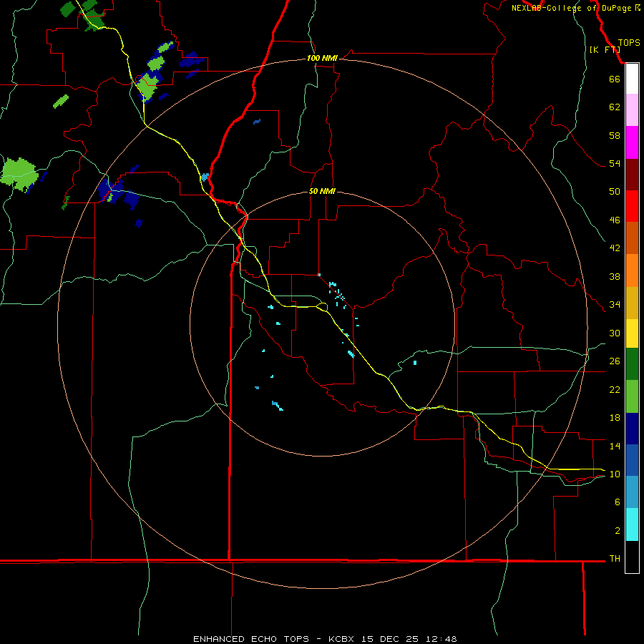The image size is (644, 644).
Task: Click the legend value '30'
Action: click(615, 333)
